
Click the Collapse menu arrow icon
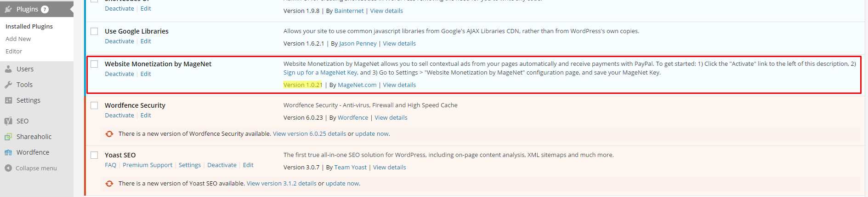(8, 168)
